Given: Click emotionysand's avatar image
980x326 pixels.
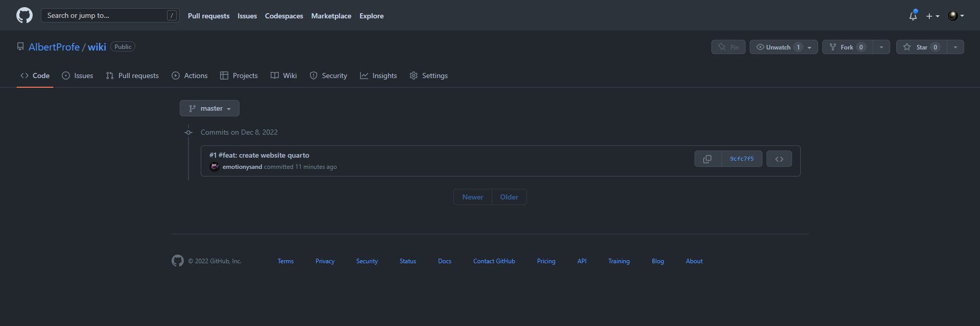Looking at the screenshot, I should point(214,166).
